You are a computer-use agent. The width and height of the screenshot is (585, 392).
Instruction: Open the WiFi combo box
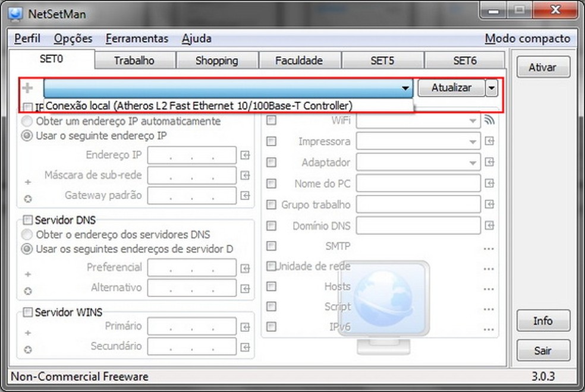(x=418, y=121)
